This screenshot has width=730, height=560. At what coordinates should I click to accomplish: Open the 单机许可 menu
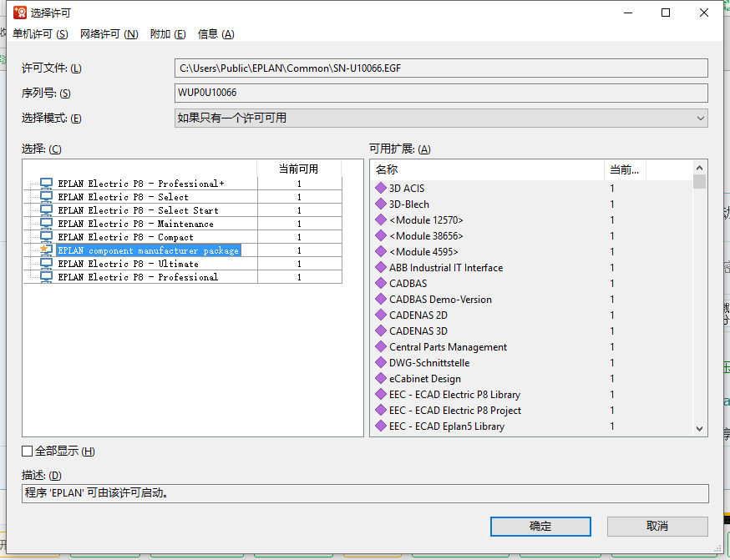tap(40, 34)
